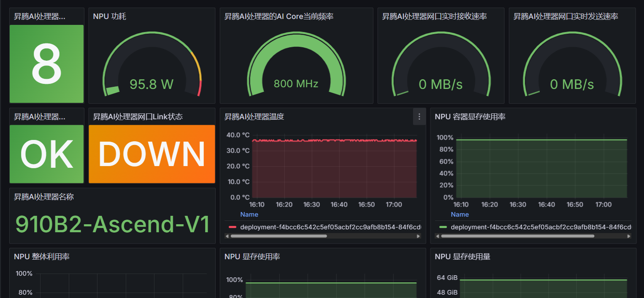Open the 昇腾AI处理器温度 panel three-dot menu
Image resolution: width=644 pixels, height=298 pixels.
tap(419, 117)
